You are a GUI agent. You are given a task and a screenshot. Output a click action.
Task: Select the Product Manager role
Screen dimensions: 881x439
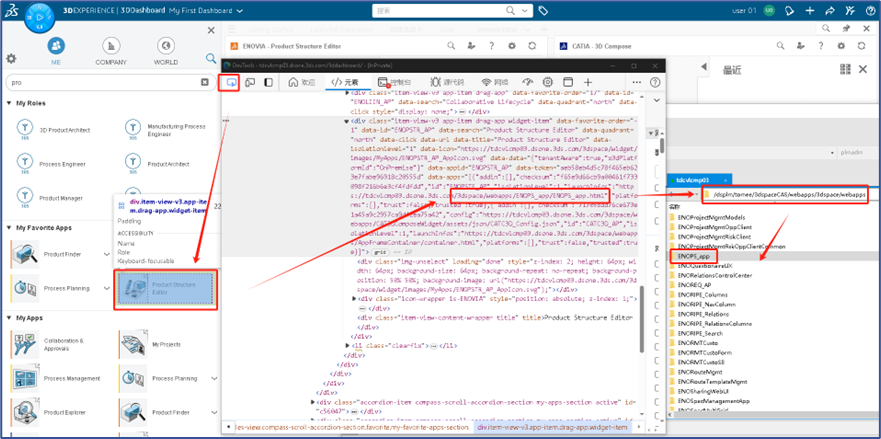[x=49, y=198]
